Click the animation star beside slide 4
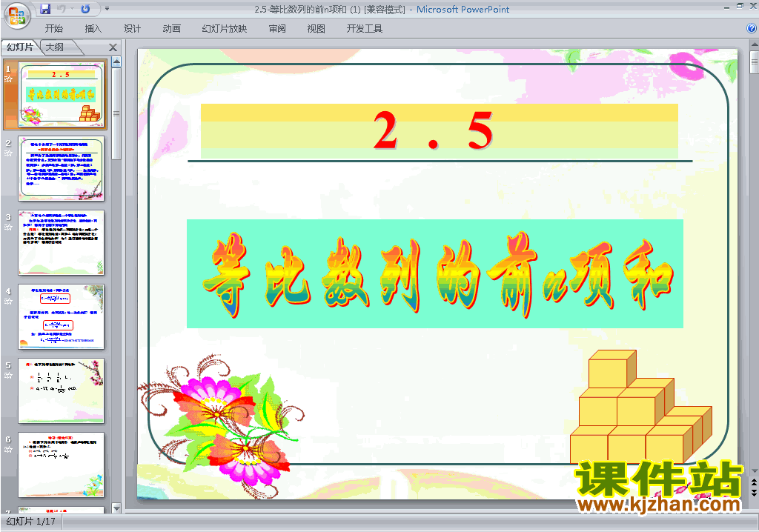The width and height of the screenshot is (759, 532). [8, 301]
